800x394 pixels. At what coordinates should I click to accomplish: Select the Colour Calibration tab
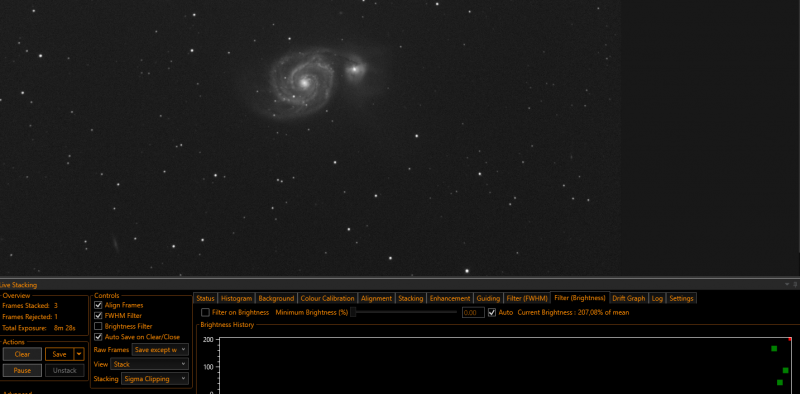(327, 299)
